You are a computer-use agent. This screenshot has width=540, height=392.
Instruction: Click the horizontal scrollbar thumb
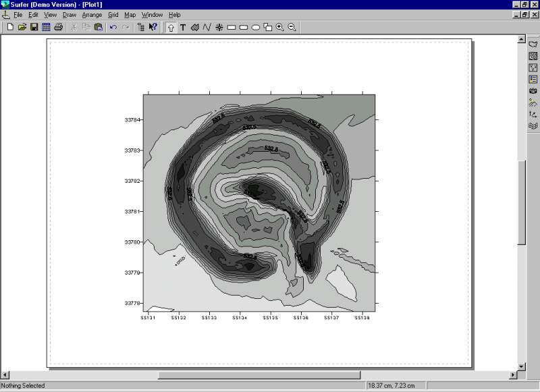click(x=259, y=375)
